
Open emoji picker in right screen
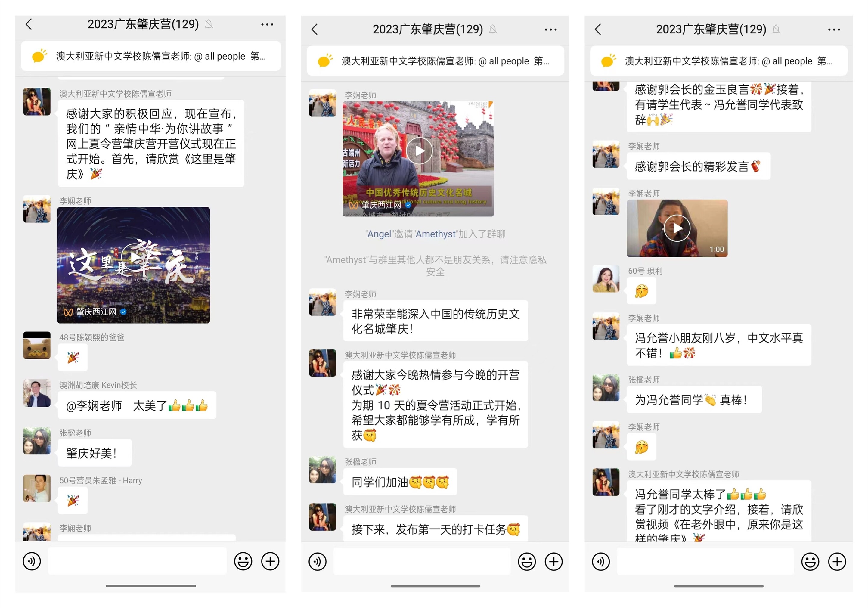[810, 561]
